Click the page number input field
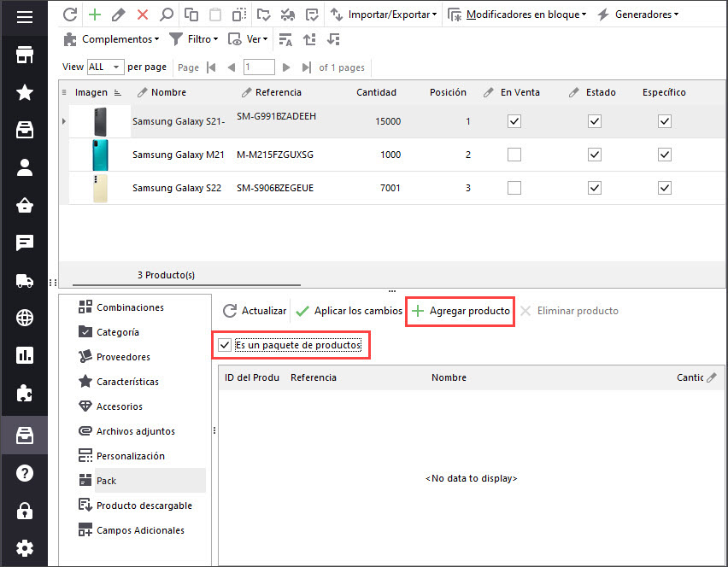Screen dimensions: 728x567 click(x=259, y=67)
